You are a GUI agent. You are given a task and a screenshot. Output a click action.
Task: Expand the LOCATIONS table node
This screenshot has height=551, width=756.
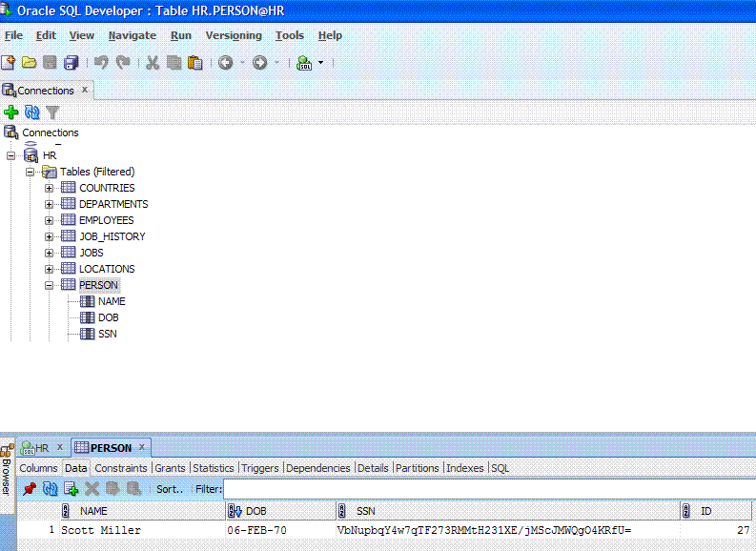tap(49, 269)
